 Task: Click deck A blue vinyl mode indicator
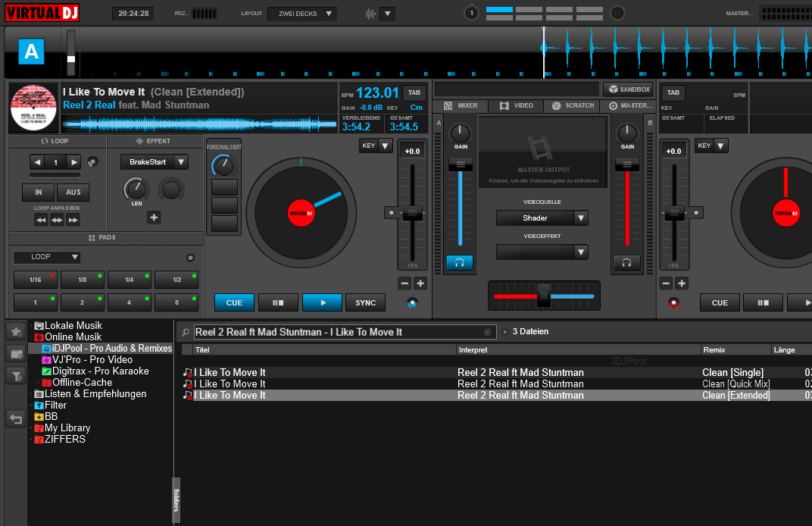412,302
